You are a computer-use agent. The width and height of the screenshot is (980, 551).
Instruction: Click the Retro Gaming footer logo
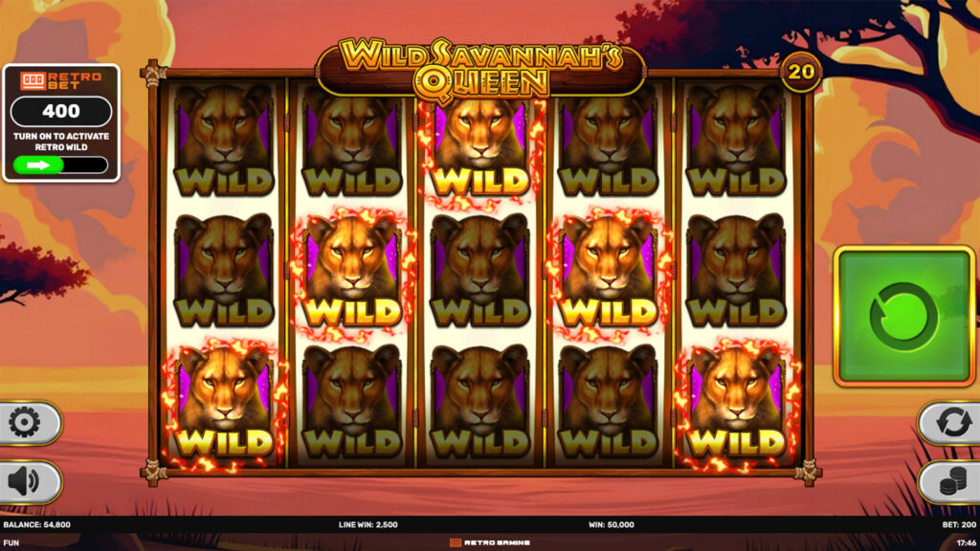click(x=490, y=543)
